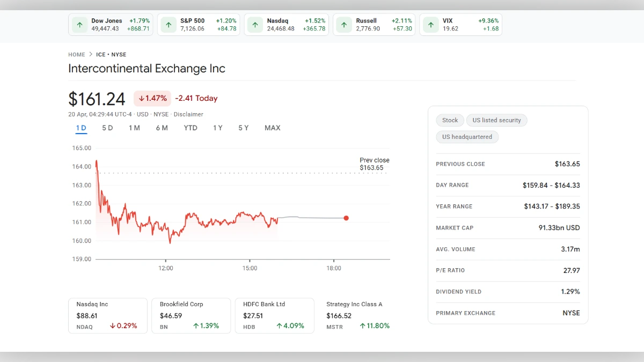Viewport: 644px width, 362px height.
Task: Click the Dow Jones up arrow icon
Action: (79, 24)
